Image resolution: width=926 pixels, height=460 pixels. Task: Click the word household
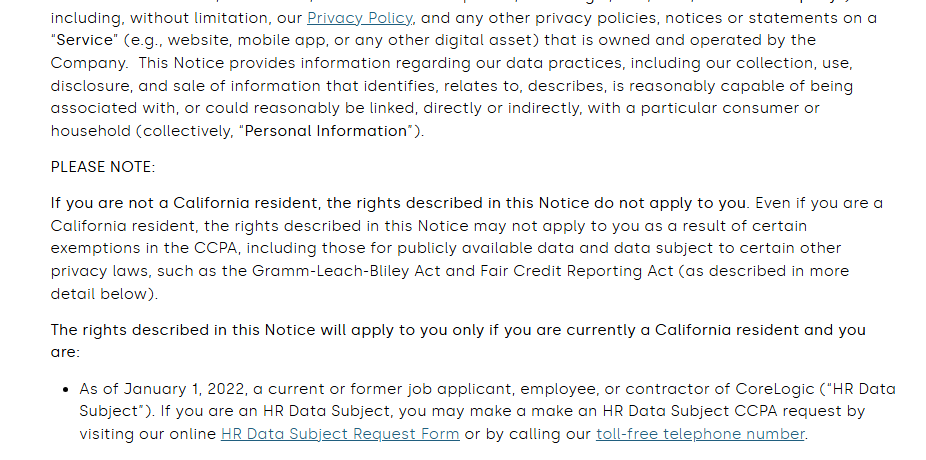point(90,131)
